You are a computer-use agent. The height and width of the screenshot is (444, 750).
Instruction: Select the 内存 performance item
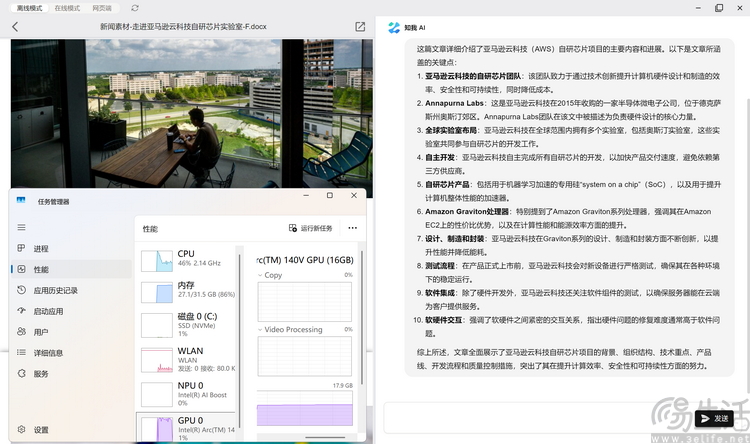point(188,291)
